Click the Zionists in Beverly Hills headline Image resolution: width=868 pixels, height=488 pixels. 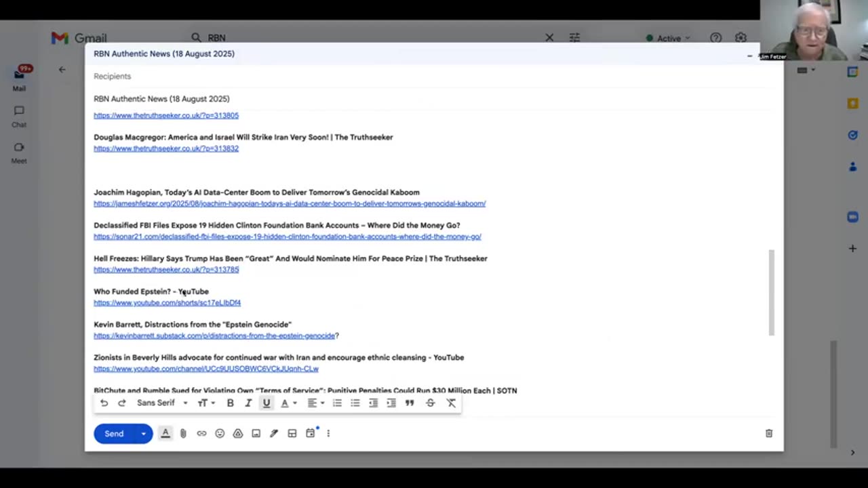279,357
